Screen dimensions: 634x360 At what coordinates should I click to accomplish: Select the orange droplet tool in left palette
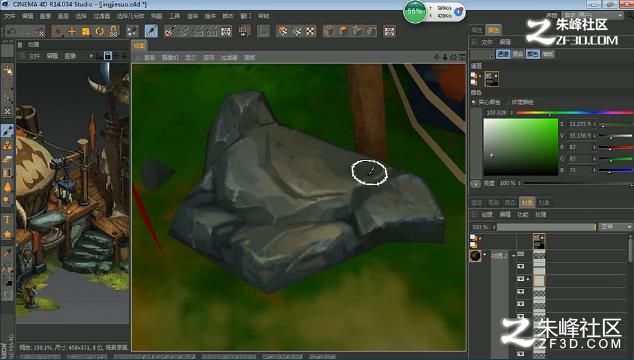[x=7, y=187]
